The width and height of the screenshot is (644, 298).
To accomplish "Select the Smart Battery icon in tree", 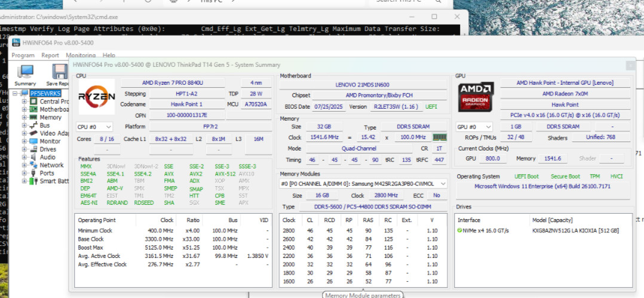I will 34,181.
